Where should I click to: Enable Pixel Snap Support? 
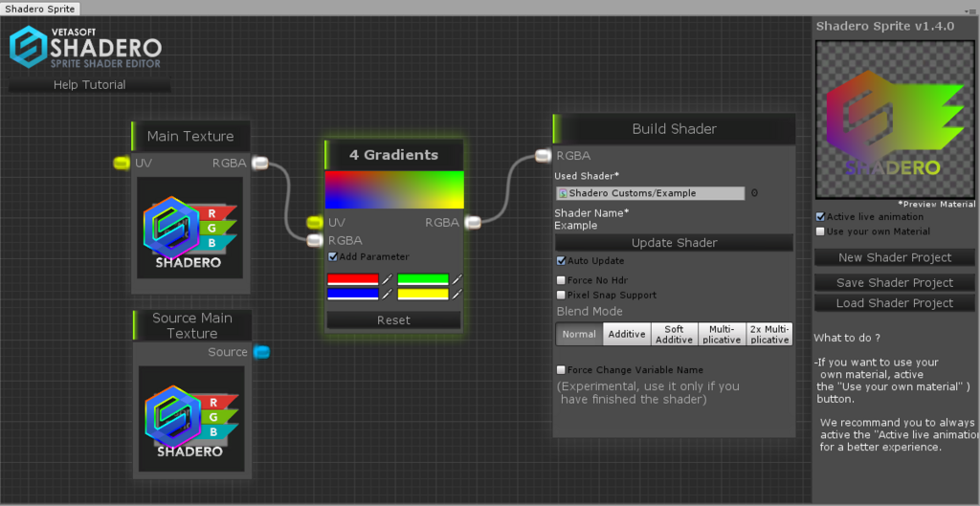561,295
